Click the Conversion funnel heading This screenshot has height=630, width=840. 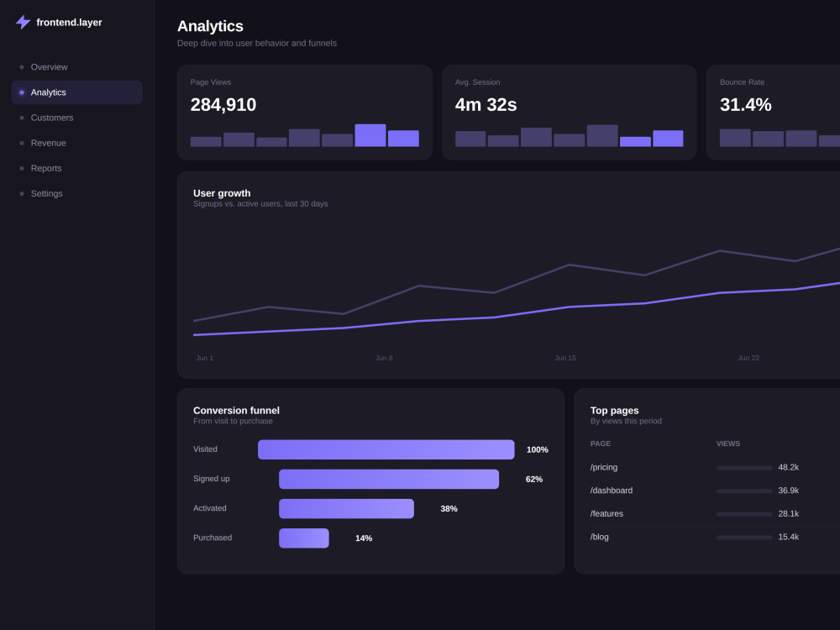[x=236, y=411]
